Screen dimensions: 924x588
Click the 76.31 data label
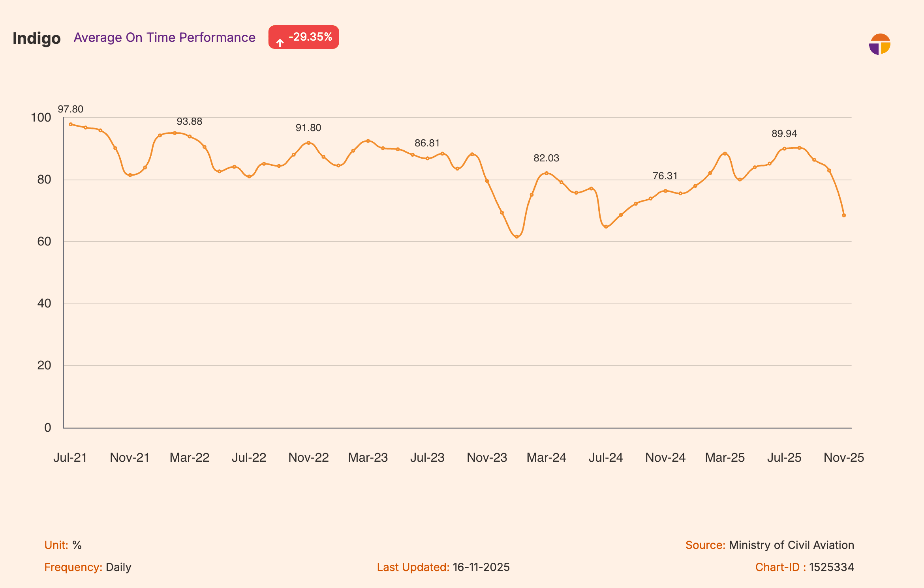click(x=665, y=176)
